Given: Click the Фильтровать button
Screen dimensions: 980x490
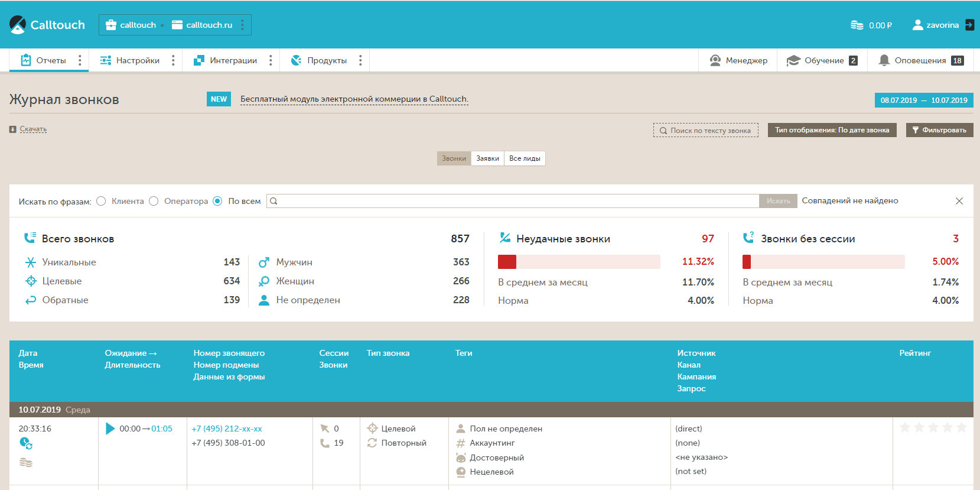Looking at the screenshot, I should point(939,130).
